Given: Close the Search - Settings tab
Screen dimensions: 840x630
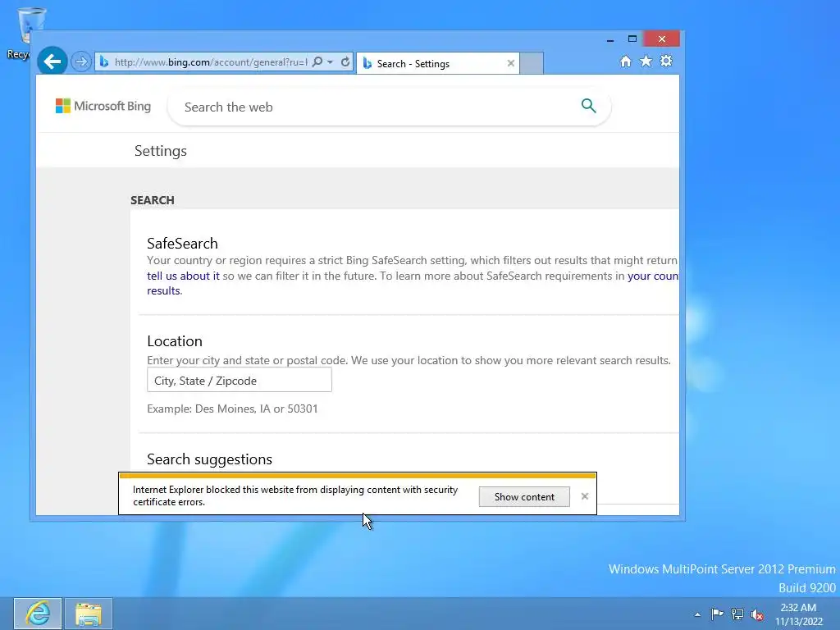Looking at the screenshot, I should click(x=510, y=63).
